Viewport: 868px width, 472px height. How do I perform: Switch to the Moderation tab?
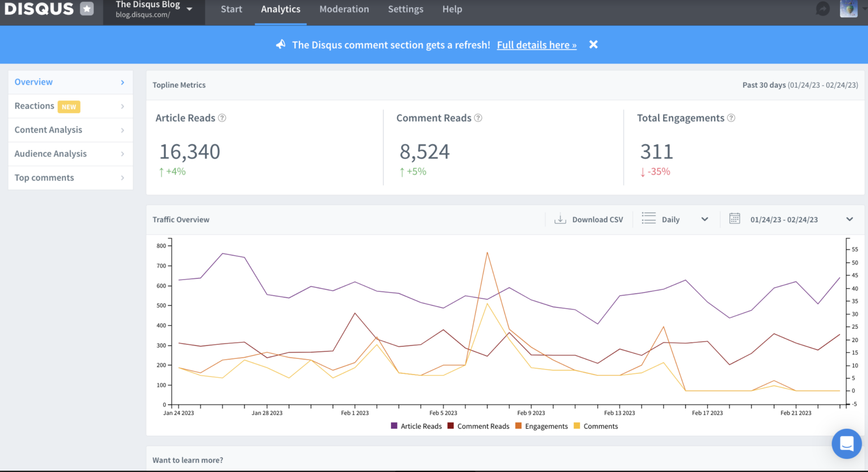(344, 9)
